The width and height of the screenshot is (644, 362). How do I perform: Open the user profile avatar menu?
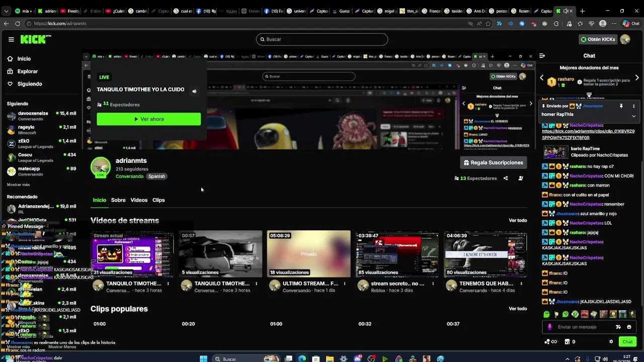pyautogui.click(x=625, y=39)
